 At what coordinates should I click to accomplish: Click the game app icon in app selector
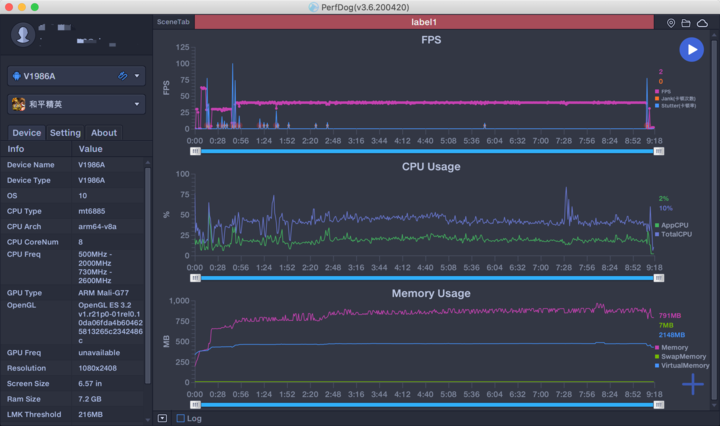(x=18, y=104)
